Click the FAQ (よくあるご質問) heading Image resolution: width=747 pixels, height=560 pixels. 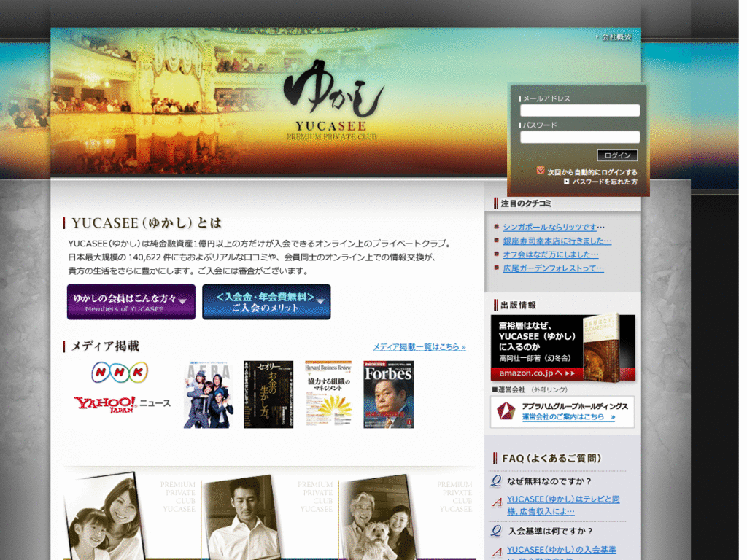[x=551, y=458]
